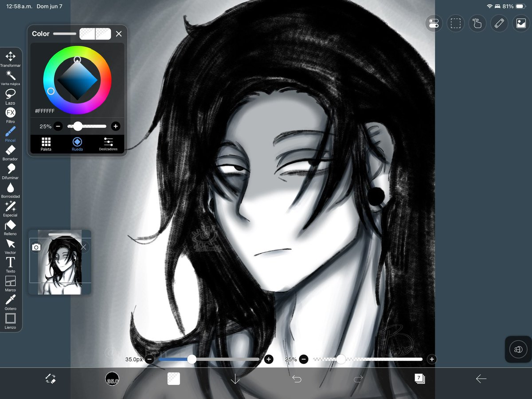The image size is (532, 399).
Task: Select the Vector tool
Action: (x=10, y=246)
